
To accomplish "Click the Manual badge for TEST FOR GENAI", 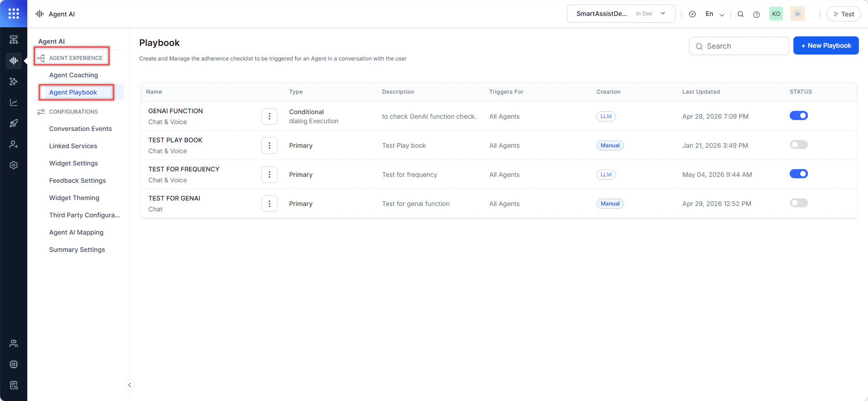I will tap(610, 204).
